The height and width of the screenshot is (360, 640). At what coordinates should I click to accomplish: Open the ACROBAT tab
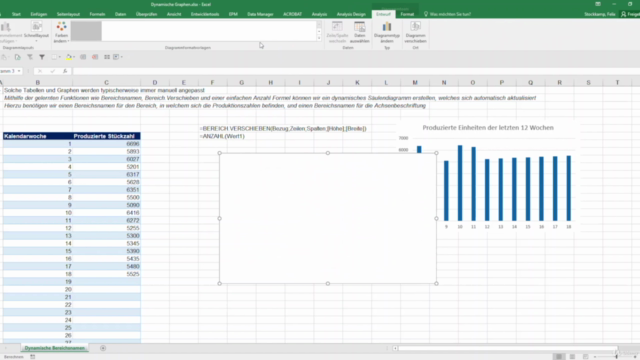tap(292, 14)
